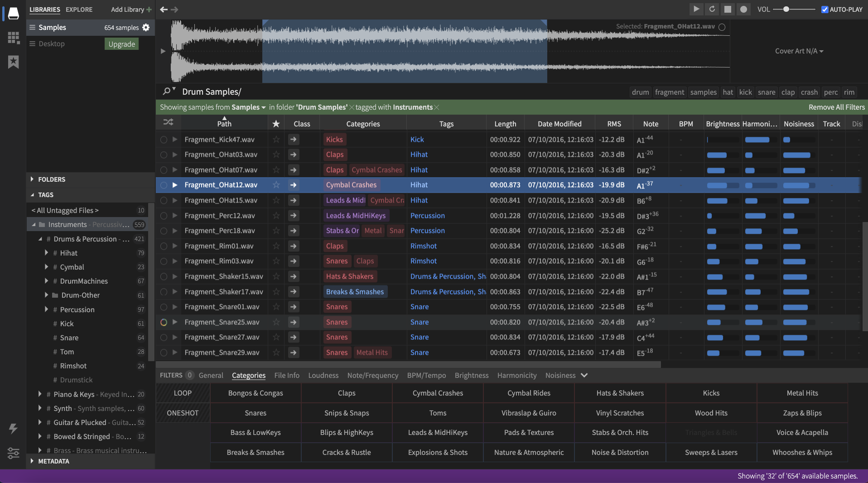Adjust the VOL volume slider
The width and height of the screenshot is (868, 483).
pyautogui.click(x=786, y=10)
